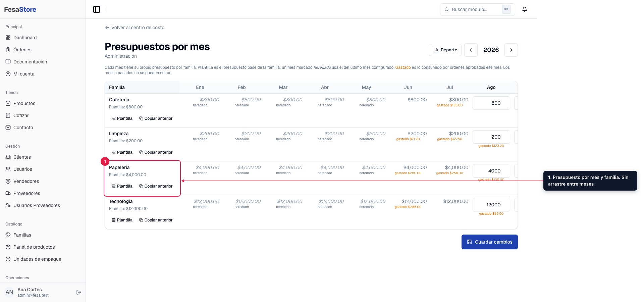644x302 pixels.
Task: Open notifications bell icon
Action: click(525, 9)
